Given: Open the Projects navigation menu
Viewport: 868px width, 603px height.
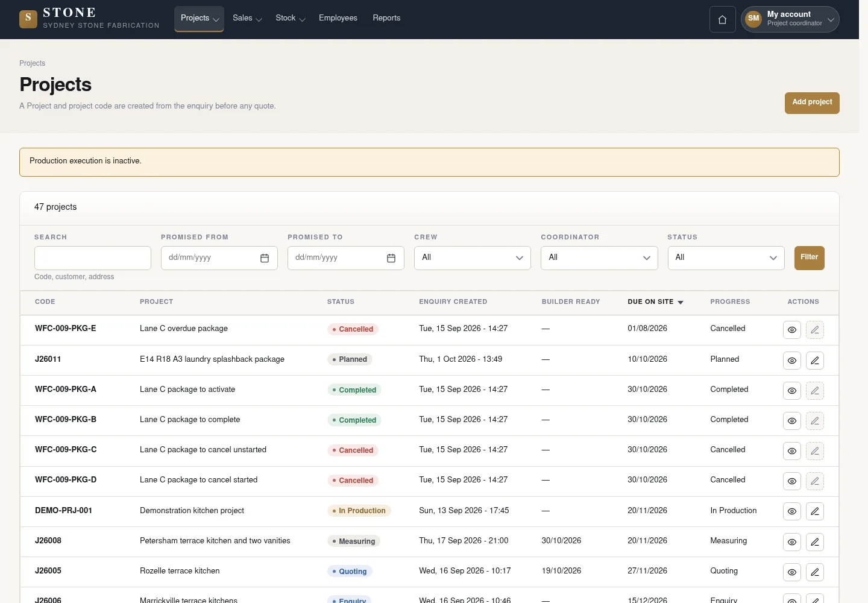Looking at the screenshot, I should point(200,18).
